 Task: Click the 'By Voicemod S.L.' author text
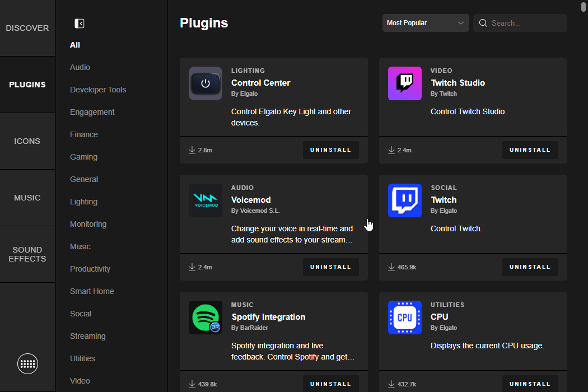pos(255,211)
